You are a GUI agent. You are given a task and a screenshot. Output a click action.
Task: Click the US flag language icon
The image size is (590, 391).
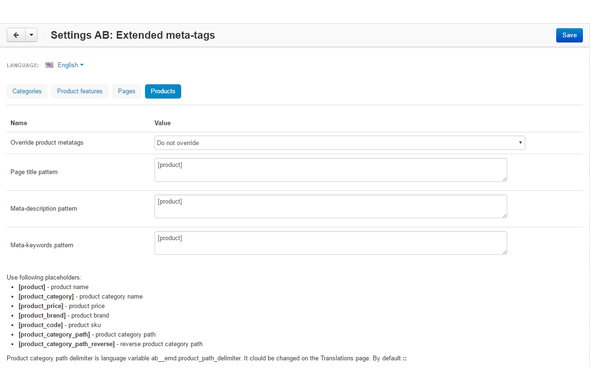click(x=49, y=65)
